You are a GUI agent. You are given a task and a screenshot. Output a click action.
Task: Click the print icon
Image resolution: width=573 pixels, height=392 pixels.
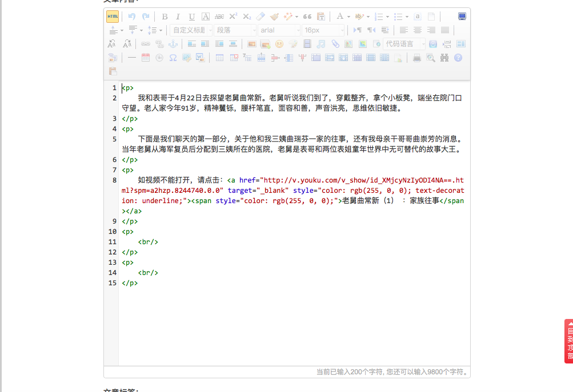(x=417, y=58)
